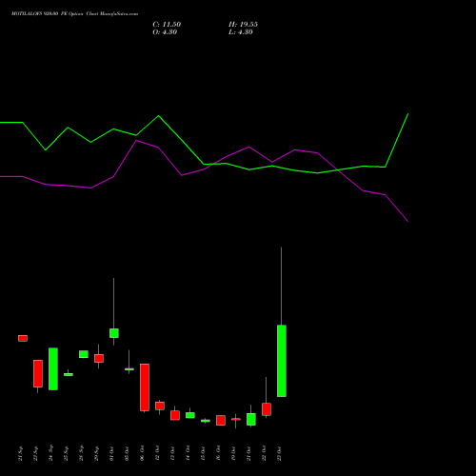The image size is (476, 476).
Task: Select the high value 'H: 19.55'
Action: tap(243, 25)
